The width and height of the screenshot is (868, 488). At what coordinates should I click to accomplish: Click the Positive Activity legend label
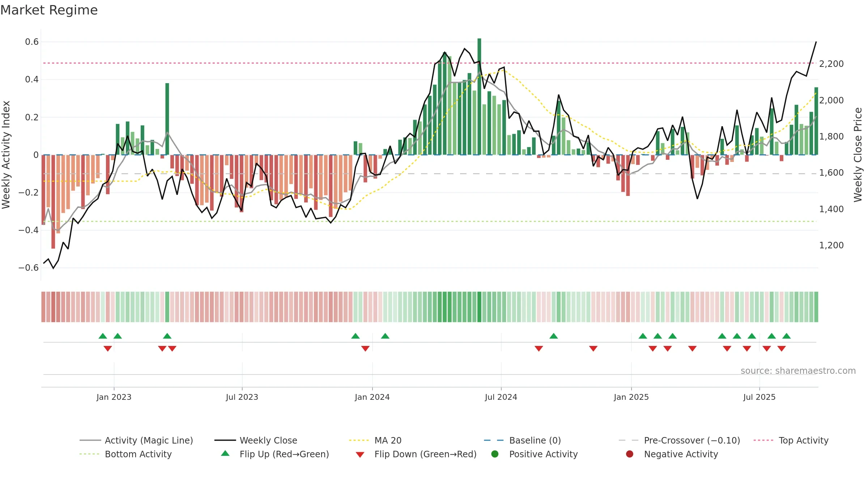pyautogui.click(x=544, y=454)
